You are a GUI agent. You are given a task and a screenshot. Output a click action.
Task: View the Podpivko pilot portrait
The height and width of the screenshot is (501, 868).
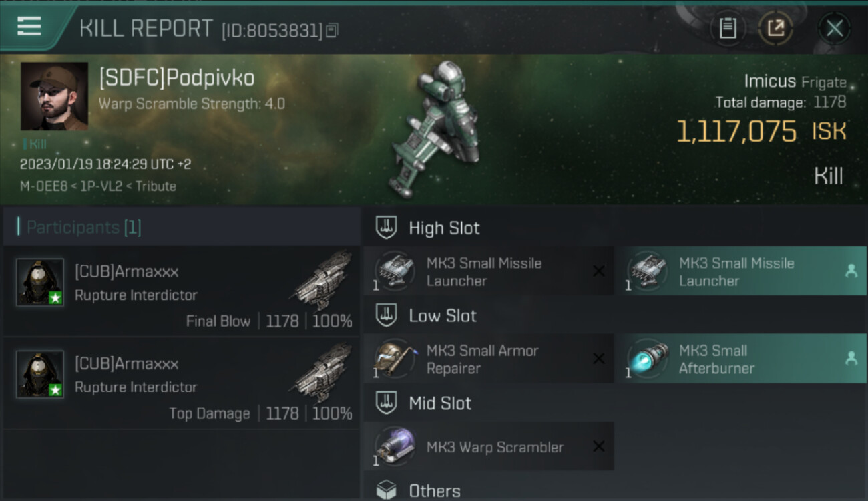point(54,96)
